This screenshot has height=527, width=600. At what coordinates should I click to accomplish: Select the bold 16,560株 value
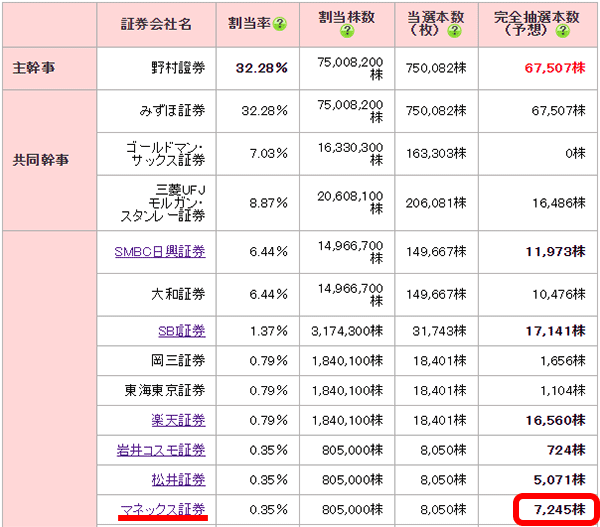(x=556, y=421)
